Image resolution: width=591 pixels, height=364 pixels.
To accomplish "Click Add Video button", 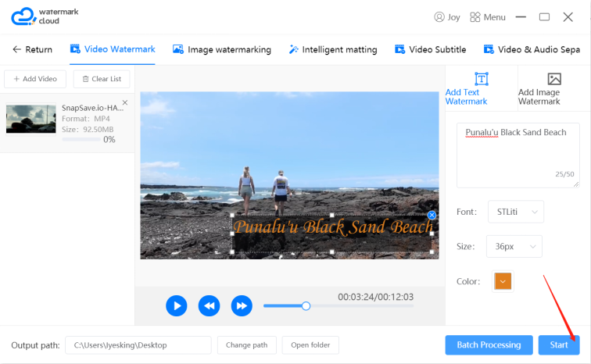I will pyautogui.click(x=35, y=79).
